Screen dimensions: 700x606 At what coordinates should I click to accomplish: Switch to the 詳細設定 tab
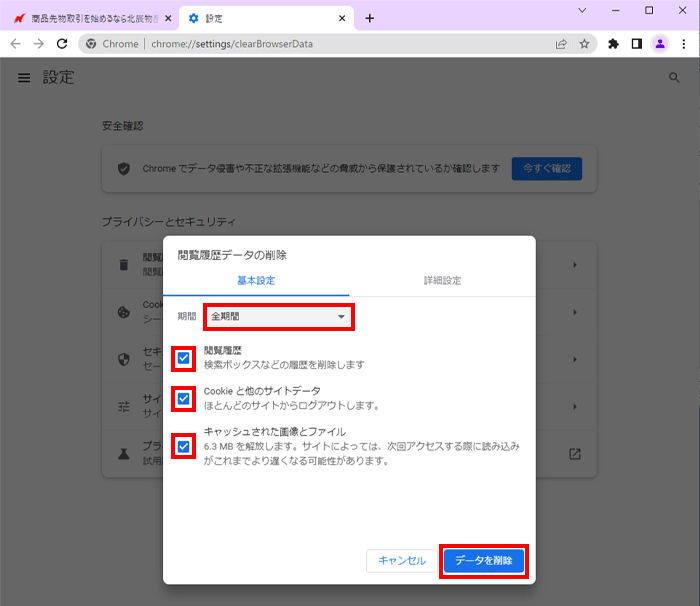coord(441,281)
